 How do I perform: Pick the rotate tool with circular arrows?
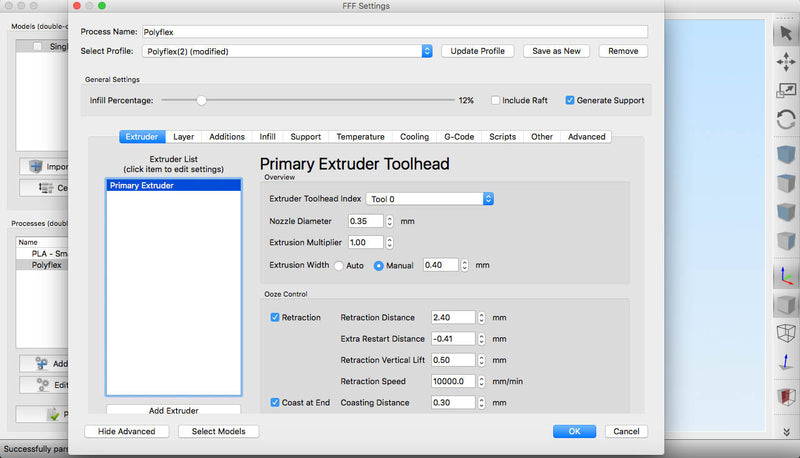point(785,120)
